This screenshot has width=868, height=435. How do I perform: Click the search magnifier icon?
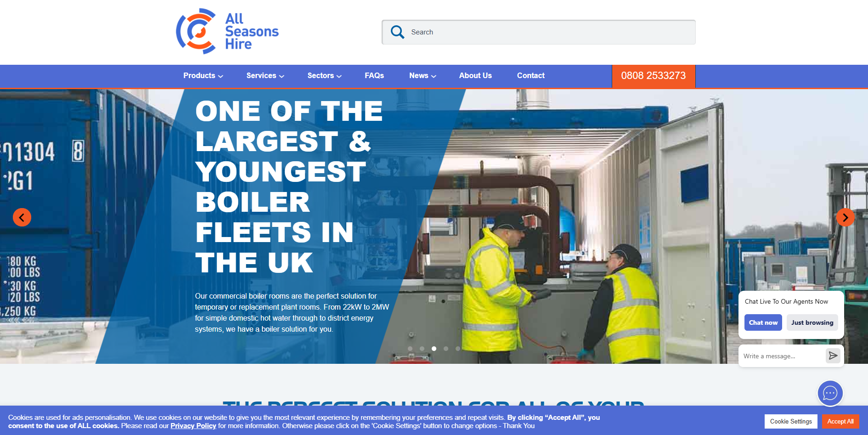tap(397, 32)
